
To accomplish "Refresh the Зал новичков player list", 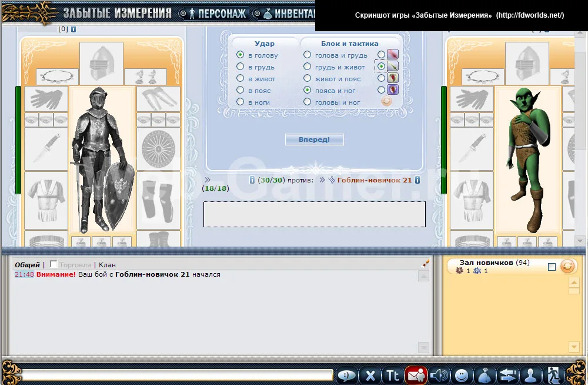I will (x=567, y=266).
